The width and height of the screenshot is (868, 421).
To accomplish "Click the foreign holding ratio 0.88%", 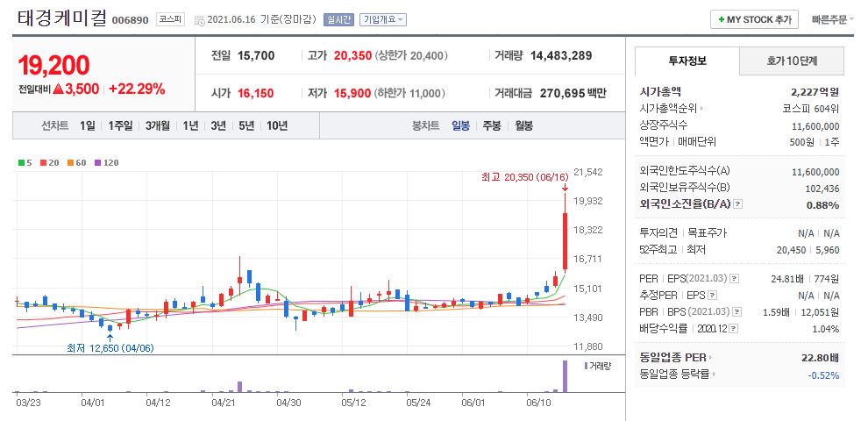I will pyautogui.click(x=823, y=205).
